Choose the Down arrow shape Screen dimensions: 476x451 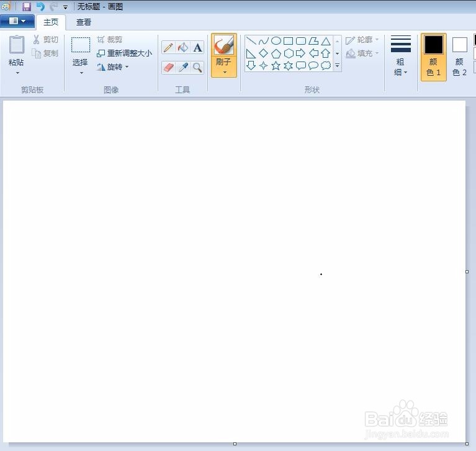[x=251, y=65]
